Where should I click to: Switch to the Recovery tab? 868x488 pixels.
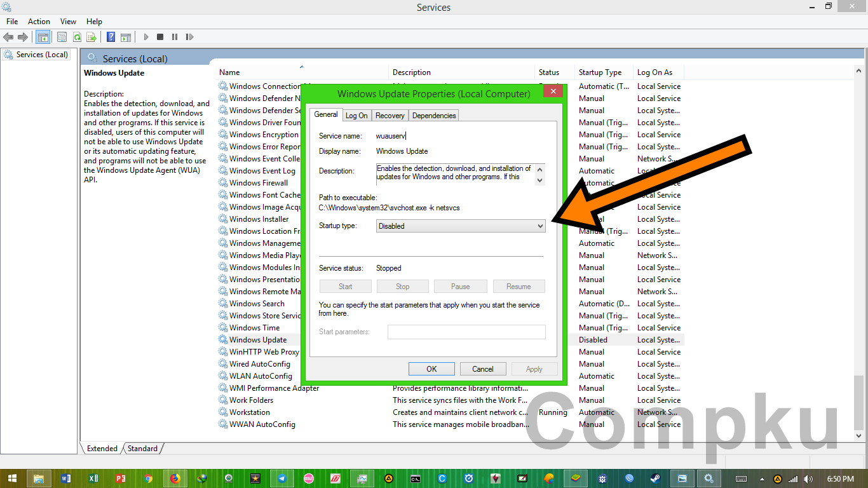(x=390, y=116)
